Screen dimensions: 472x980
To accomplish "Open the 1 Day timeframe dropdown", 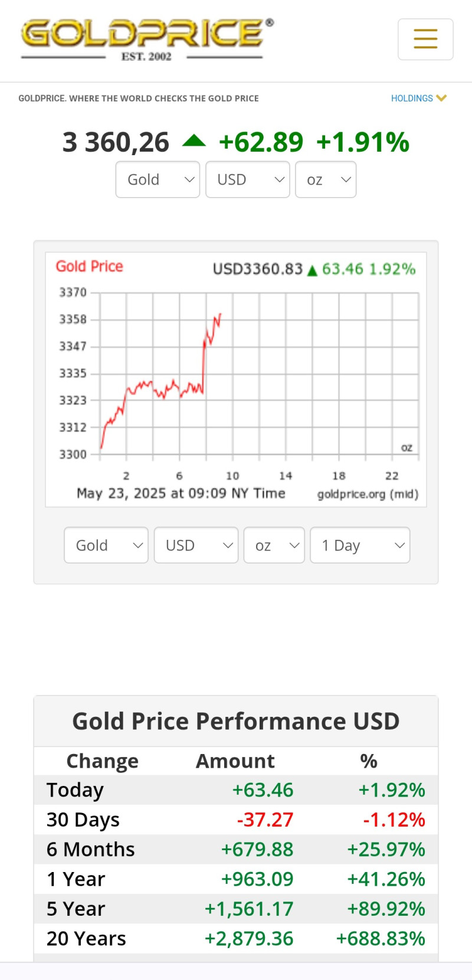I will point(360,545).
